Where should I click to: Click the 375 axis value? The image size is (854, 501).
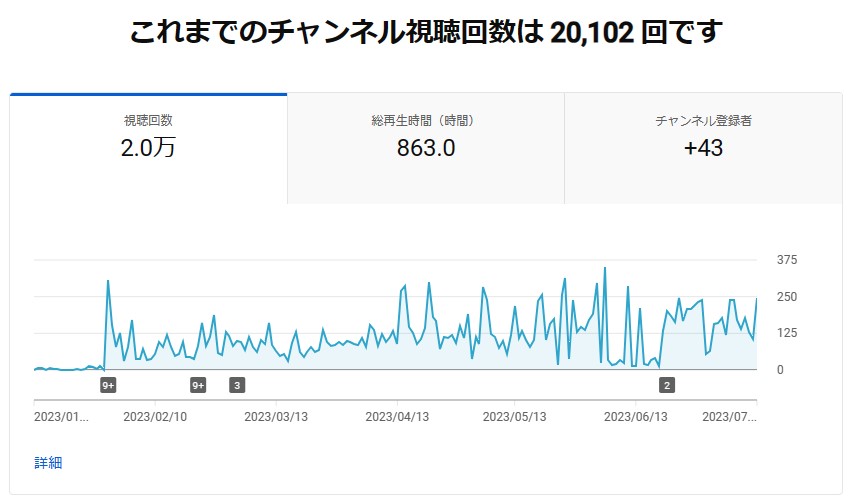click(787, 260)
